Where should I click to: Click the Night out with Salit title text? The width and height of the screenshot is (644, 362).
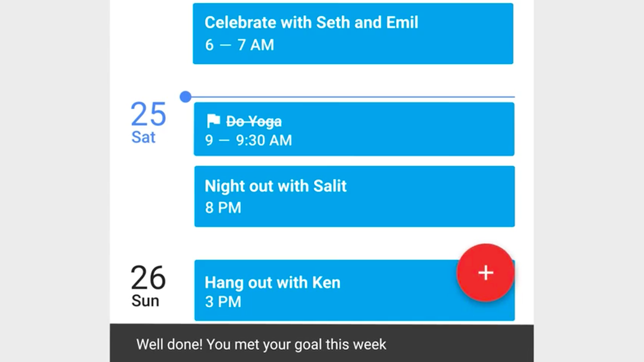click(275, 186)
